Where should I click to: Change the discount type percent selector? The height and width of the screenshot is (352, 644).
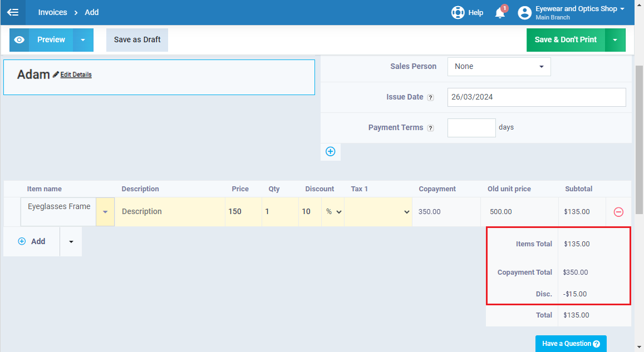(x=333, y=212)
